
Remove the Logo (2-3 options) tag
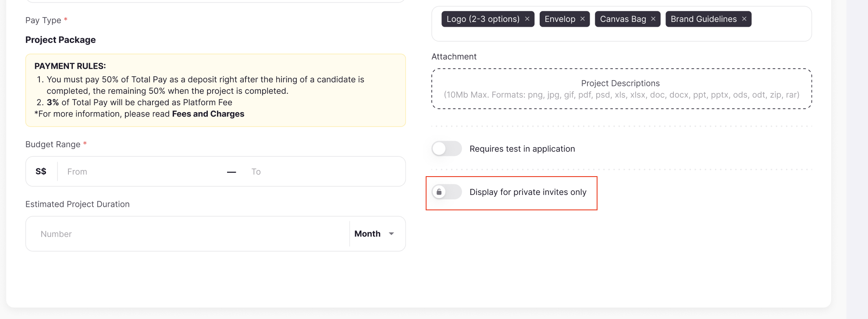pyautogui.click(x=527, y=19)
